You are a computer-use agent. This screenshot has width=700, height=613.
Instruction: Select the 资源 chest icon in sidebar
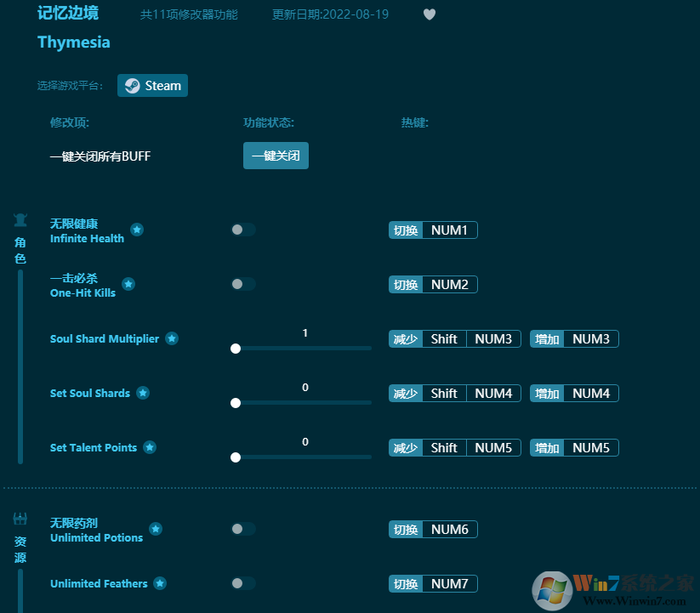click(x=20, y=518)
